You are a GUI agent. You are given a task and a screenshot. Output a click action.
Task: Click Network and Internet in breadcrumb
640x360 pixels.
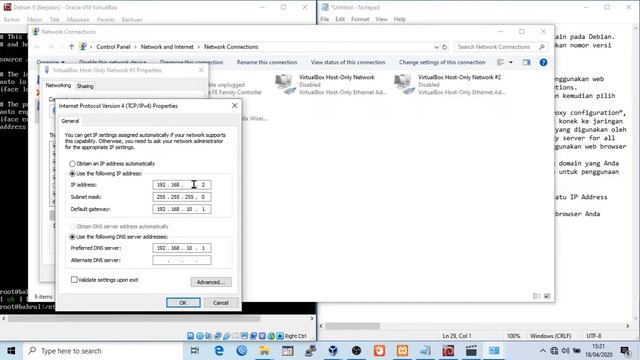pyautogui.click(x=167, y=47)
